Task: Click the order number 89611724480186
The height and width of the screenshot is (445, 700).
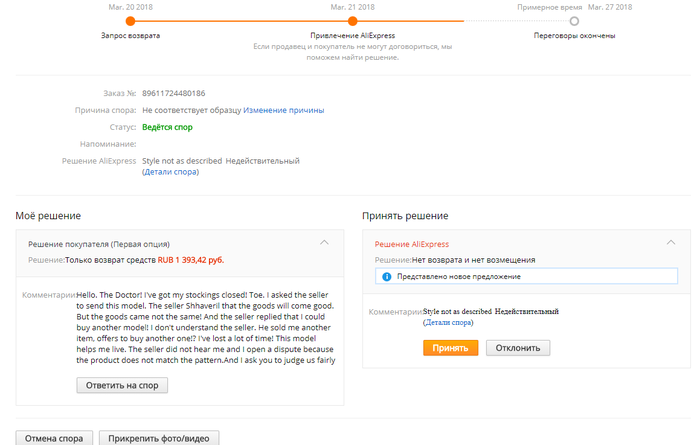Action: [174, 93]
